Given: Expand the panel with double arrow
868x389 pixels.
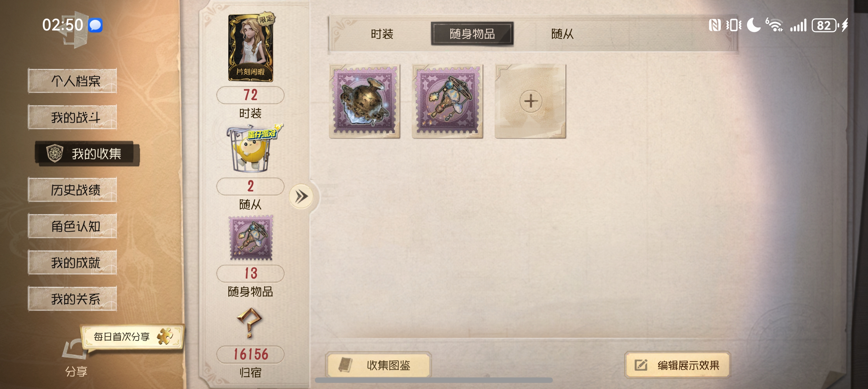Looking at the screenshot, I should pos(301,196).
